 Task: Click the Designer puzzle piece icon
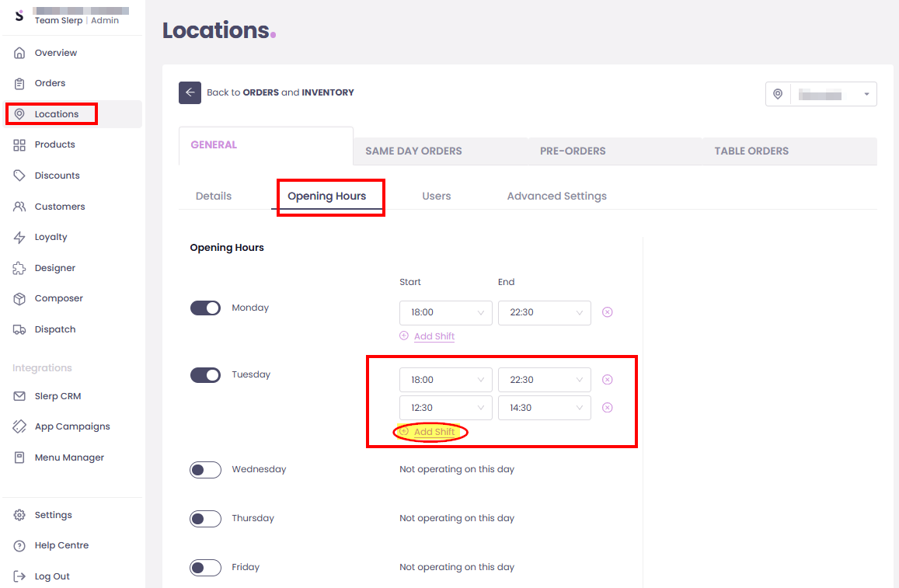point(20,268)
